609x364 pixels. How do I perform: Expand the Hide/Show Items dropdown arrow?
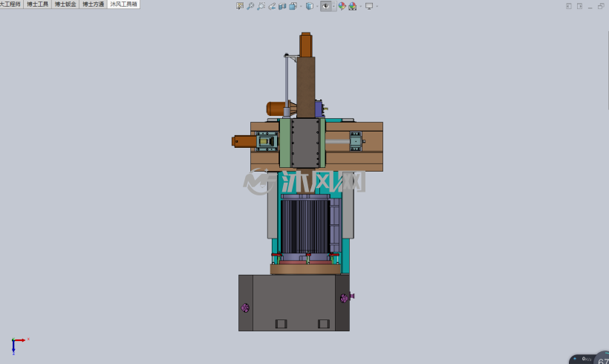coord(333,6)
